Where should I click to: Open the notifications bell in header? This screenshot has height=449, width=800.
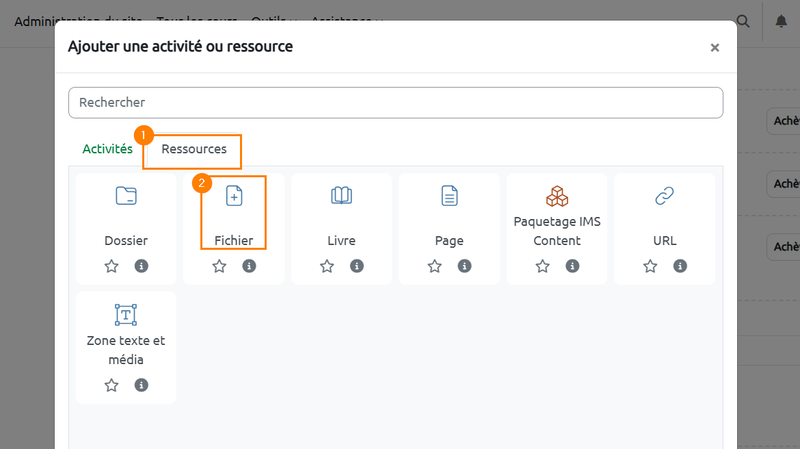click(781, 21)
